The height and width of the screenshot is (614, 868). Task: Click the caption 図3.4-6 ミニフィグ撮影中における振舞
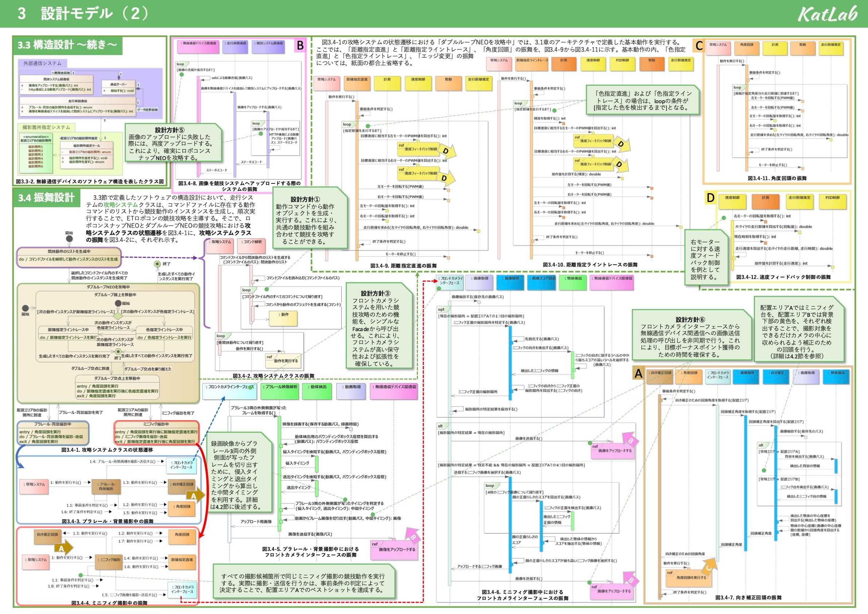tap(522, 595)
